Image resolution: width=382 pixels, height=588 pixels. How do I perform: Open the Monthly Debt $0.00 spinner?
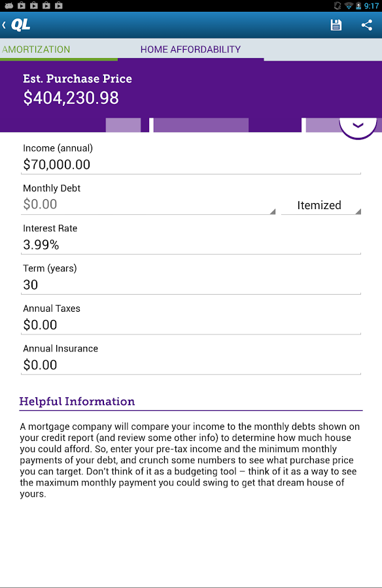[148, 204]
